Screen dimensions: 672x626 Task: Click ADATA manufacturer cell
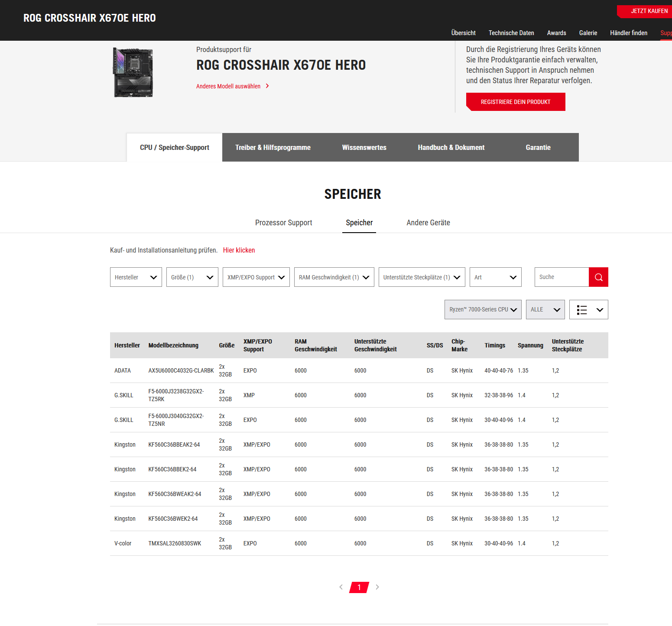point(123,371)
